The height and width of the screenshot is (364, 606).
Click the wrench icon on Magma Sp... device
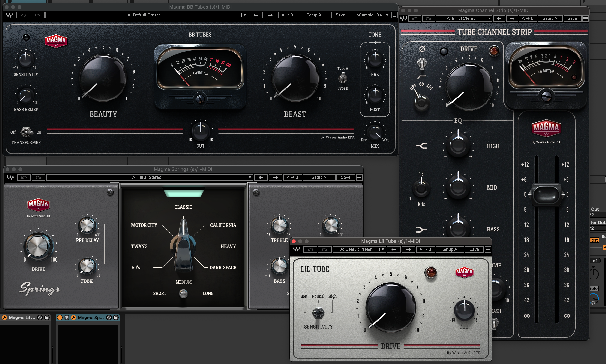tap(73, 318)
